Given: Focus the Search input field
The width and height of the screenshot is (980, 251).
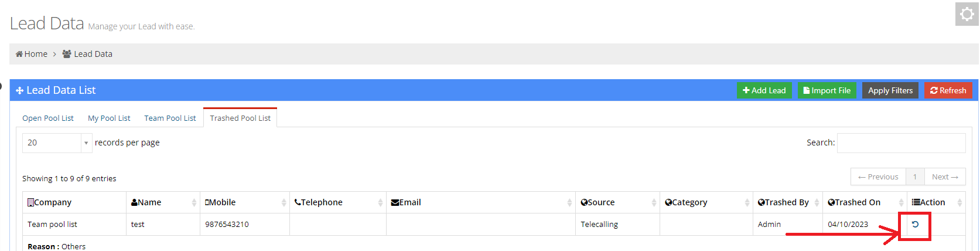Looking at the screenshot, I should pos(901,143).
